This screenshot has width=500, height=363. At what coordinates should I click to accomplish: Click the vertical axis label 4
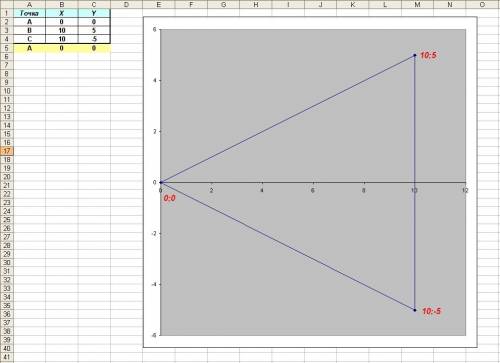click(x=155, y=80)
